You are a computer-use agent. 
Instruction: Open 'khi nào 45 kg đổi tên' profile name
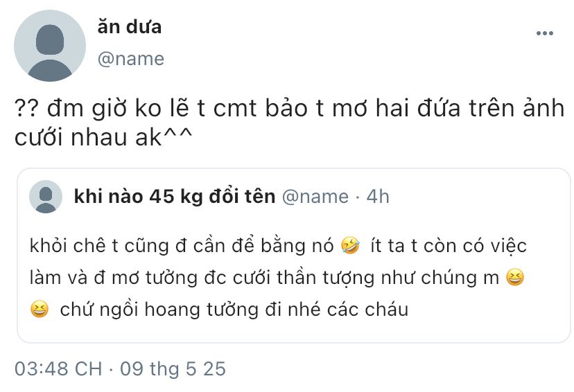point(175,197)
